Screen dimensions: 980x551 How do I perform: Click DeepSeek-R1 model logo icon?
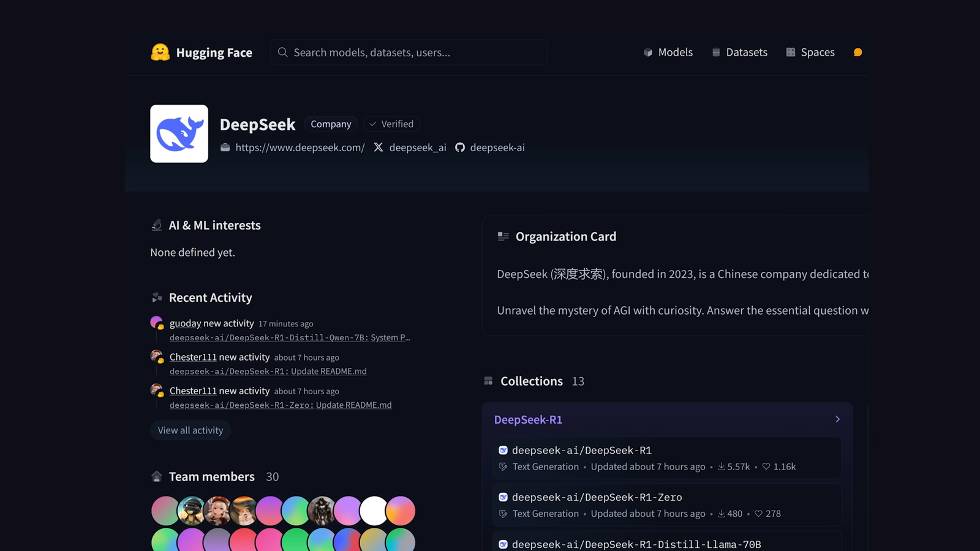pos(503,450)
